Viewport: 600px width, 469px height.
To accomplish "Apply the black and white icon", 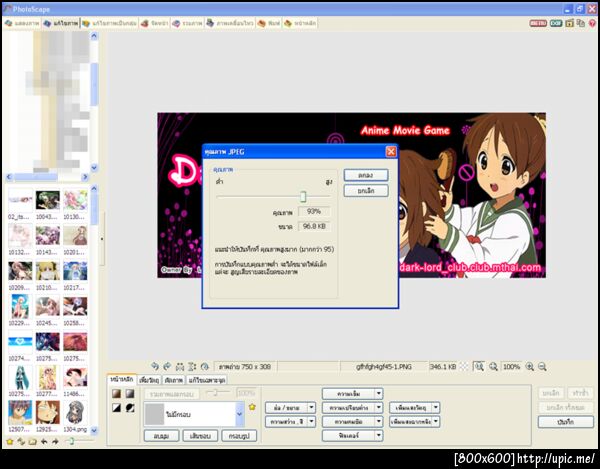I will 117,408.
